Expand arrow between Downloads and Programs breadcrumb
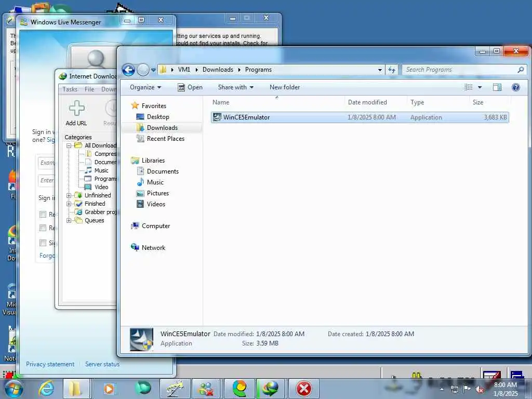Image resolution: width=532 pixels, height=399 pixels. click(239, 70)
